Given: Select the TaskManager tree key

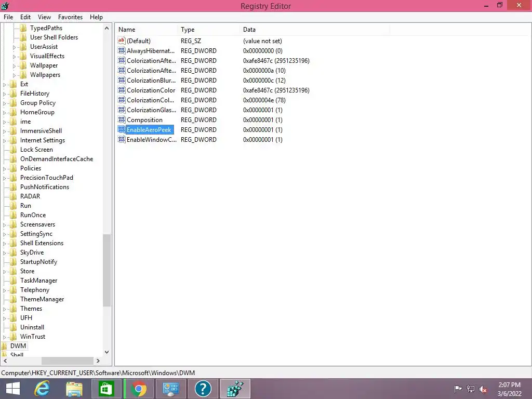Looking at the screenshot, I should pos(38,281).
